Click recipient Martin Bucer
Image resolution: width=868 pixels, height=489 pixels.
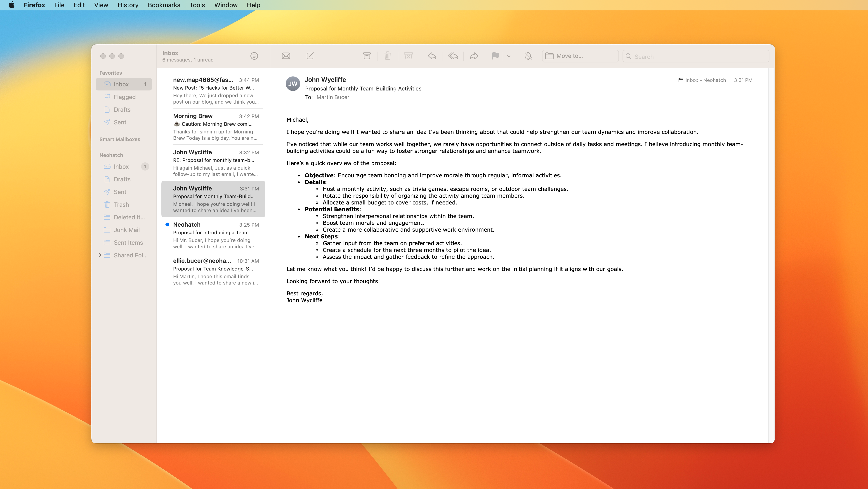click(333, 97)
